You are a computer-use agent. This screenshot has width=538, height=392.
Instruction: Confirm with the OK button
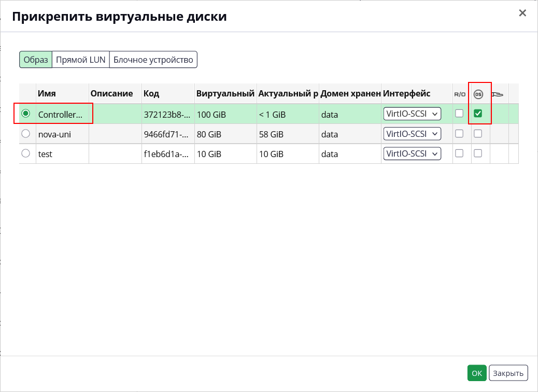(477, 373)
